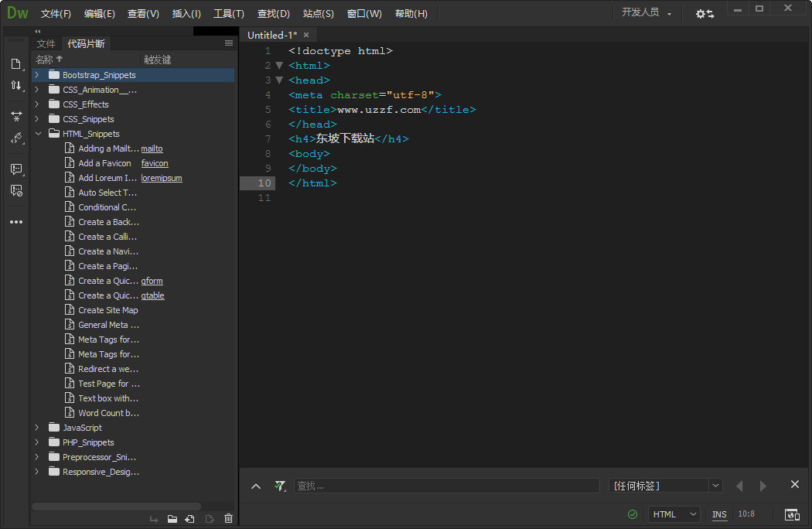Close the Untitled-1 document tab
The width and height of the screenshot is (812, 529).
click(x=306, y=35)
